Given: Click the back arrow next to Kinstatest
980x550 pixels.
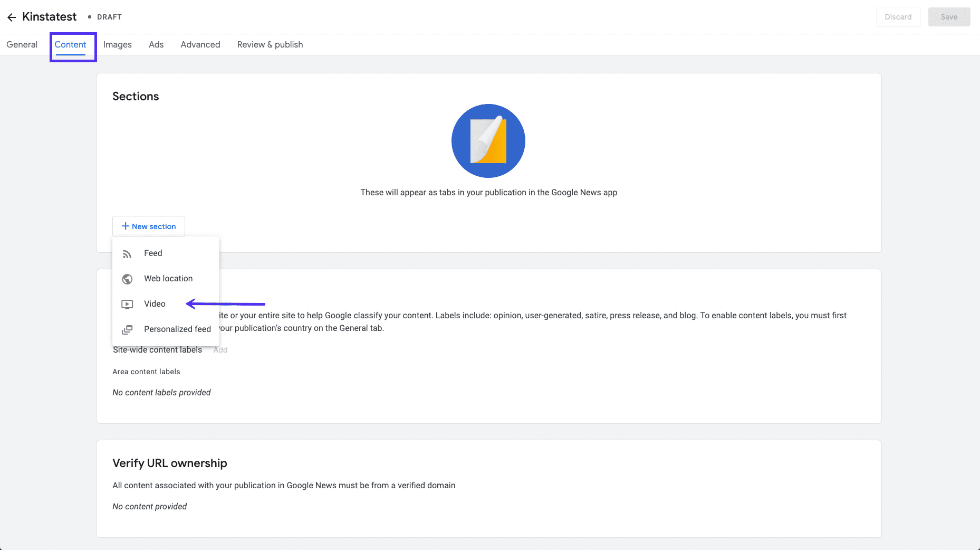Looking at the screenshot, I should click(x=12, y=17).
